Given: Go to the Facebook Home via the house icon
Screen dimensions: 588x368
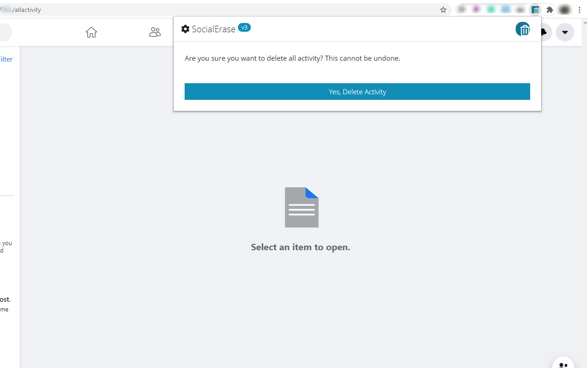Looking at the screenshot, I should (x=91, y=32).
